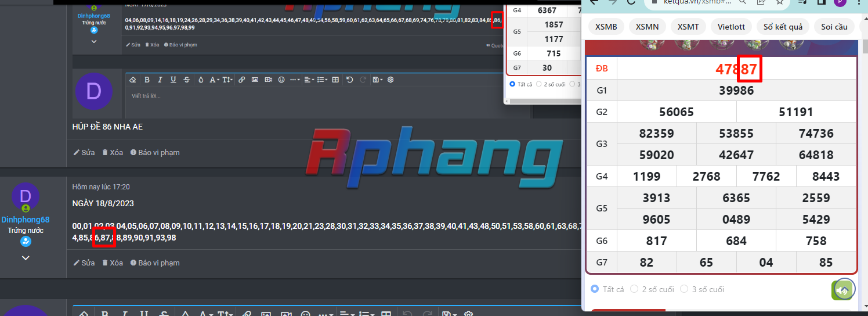868x316 pixels.
Task: Click G6 prize number 817
Action: 657,241
